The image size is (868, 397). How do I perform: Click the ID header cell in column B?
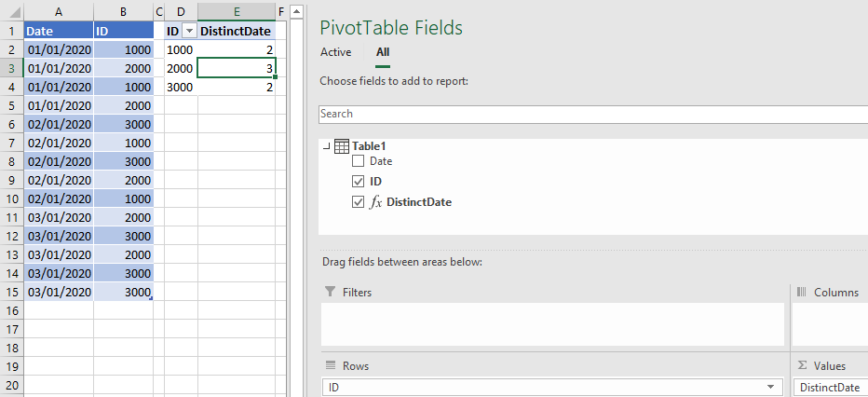coord(124,31)
